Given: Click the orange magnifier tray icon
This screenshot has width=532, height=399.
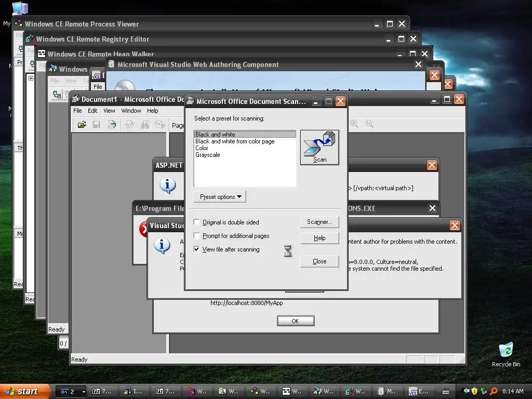Looking at the screenshot, I should (494, 391).
